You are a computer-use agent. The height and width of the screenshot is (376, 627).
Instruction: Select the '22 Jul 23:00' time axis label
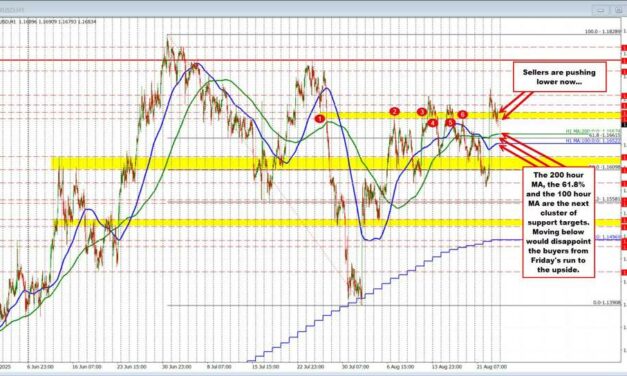(x=310, y=367)
